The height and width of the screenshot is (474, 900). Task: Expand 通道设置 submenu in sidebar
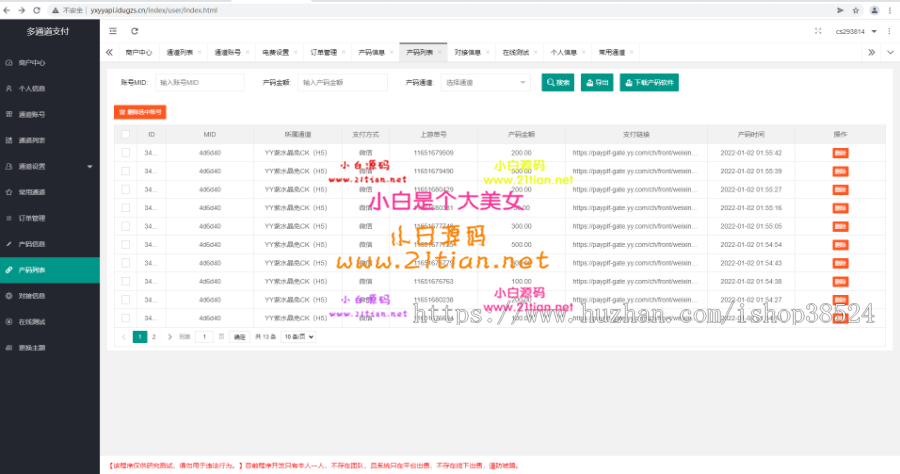[49, 166]
